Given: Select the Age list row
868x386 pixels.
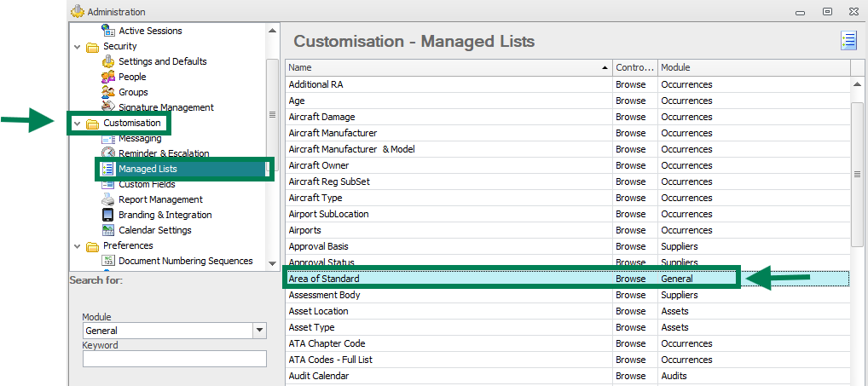Looking at the screenshot, I should click(567, 101).
